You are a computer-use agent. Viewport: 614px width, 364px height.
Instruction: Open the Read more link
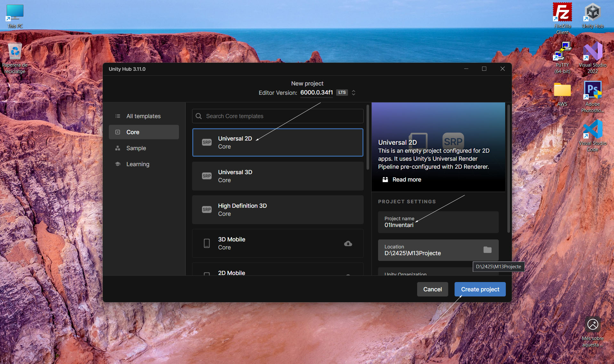click(407, 180)
